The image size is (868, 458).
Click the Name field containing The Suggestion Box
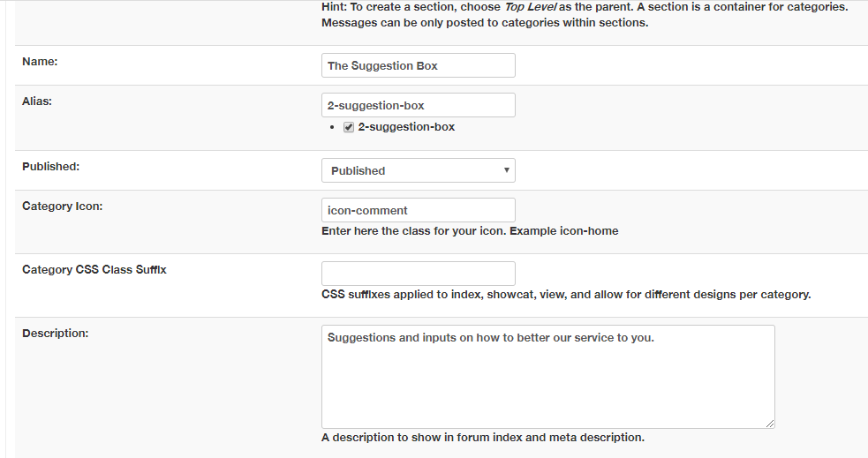[x=418, y=65]
